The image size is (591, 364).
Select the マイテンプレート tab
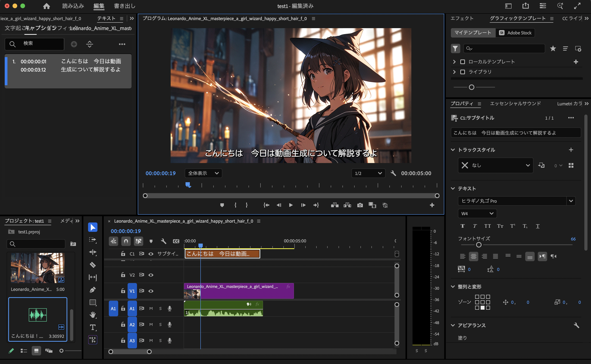[x=473, y=33]
